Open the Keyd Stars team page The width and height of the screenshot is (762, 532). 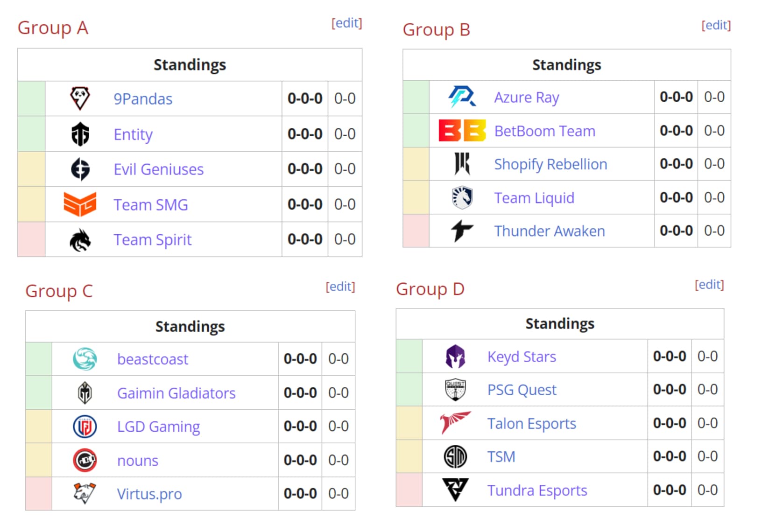(522, 356)
